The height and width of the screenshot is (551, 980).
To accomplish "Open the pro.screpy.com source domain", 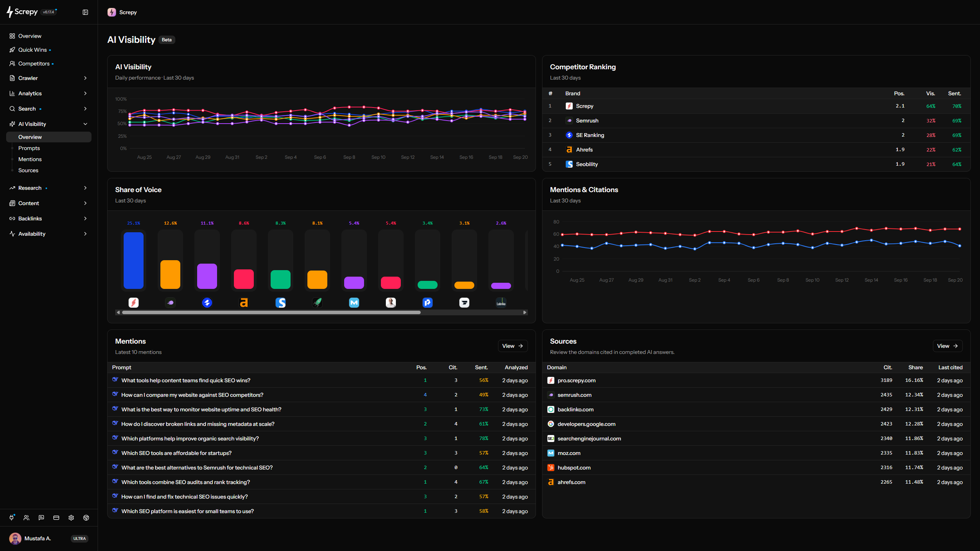I will pos(576,380).
